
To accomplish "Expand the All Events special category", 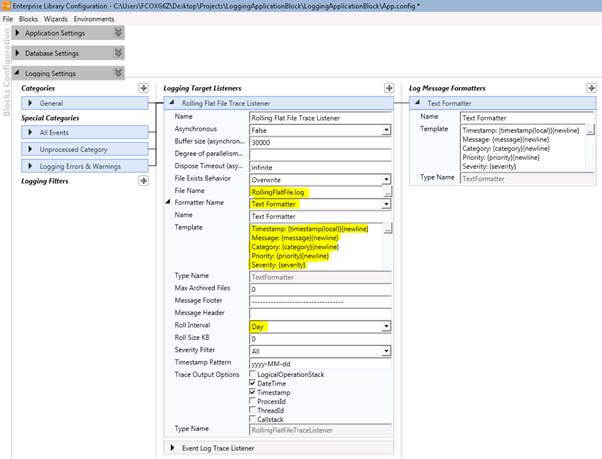I will (x=30, y=132).
